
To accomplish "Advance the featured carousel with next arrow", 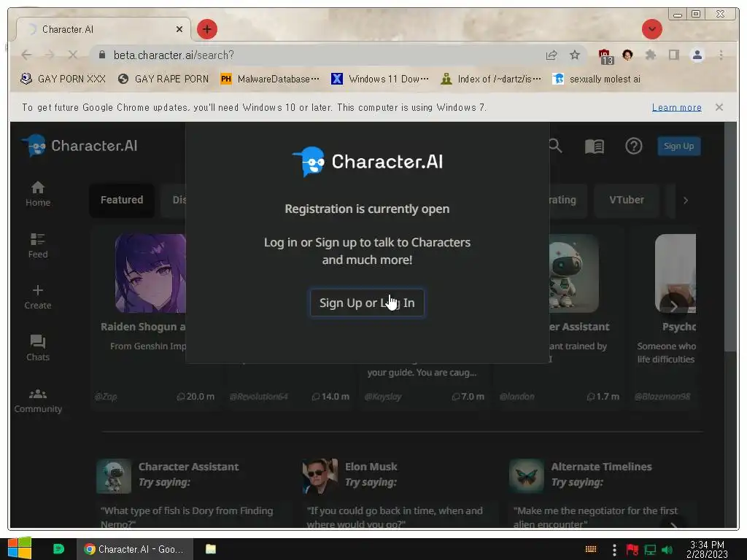I will click(673, 306).
